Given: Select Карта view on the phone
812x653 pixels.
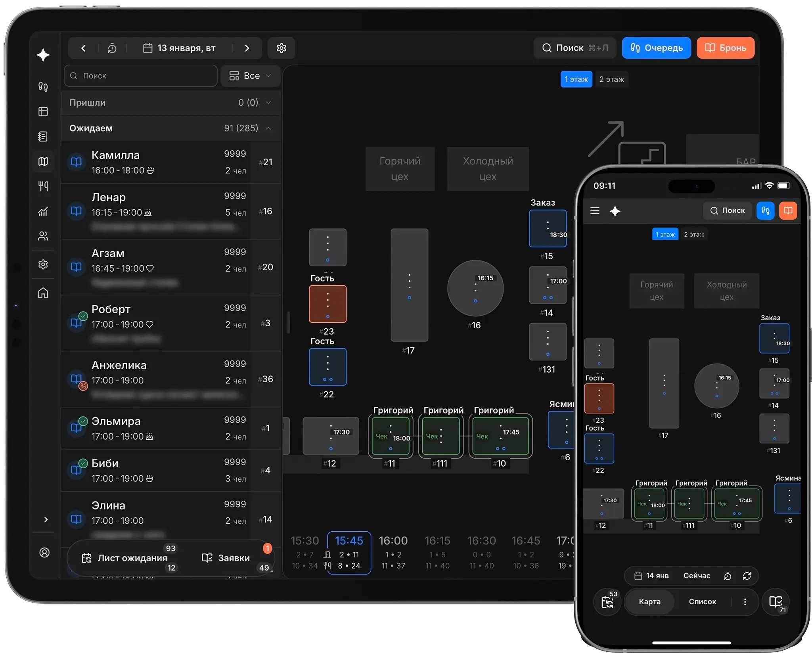Looking at the screenshot, I should pos(649,601).
